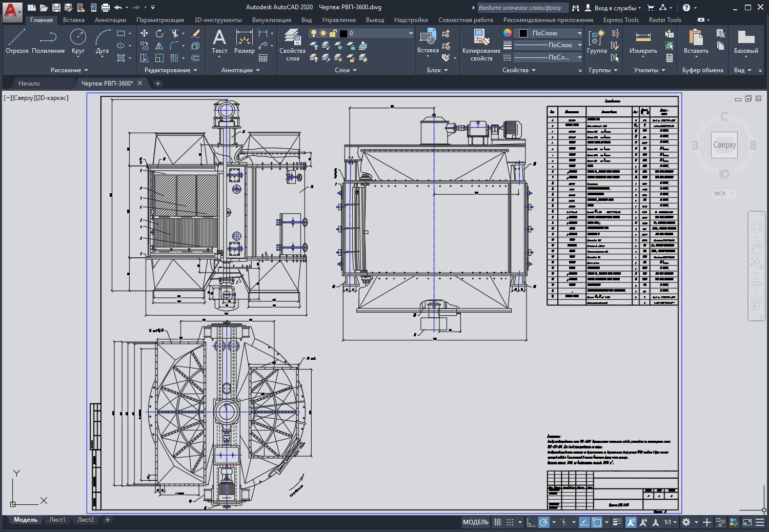Open the layer dropdown showing 0
Image resolution: width=769 pixels, height=532 pixels.
pyautogui.click(x=361, y=33)
